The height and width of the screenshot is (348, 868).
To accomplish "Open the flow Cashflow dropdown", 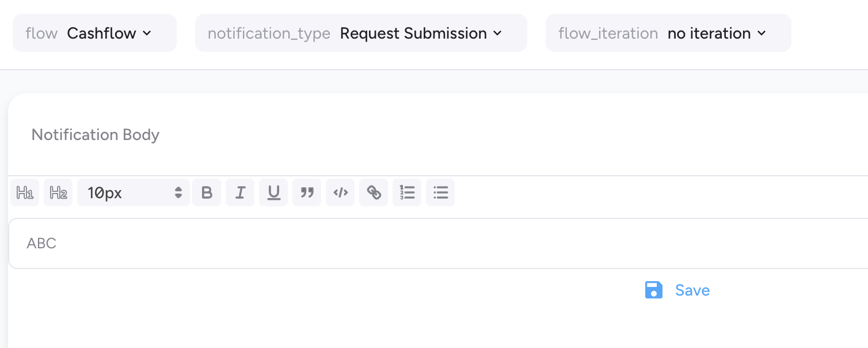I will [95, 33].
